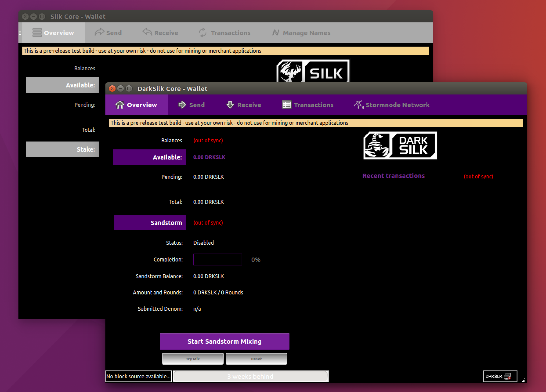Image resolution: width=546 pixels, height=392 pixels.
Task: Click the list icon beside Transactions in DarkSilk
Action: tap(286, 105)
